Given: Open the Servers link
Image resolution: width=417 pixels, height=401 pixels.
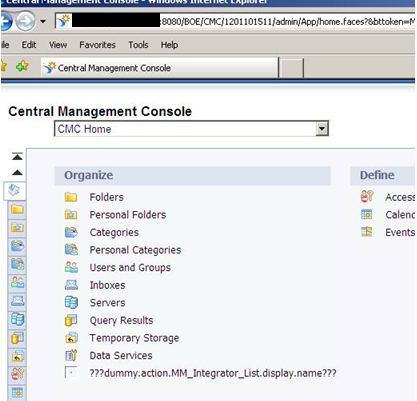Looking at the screenshot, I should (107, 303).
